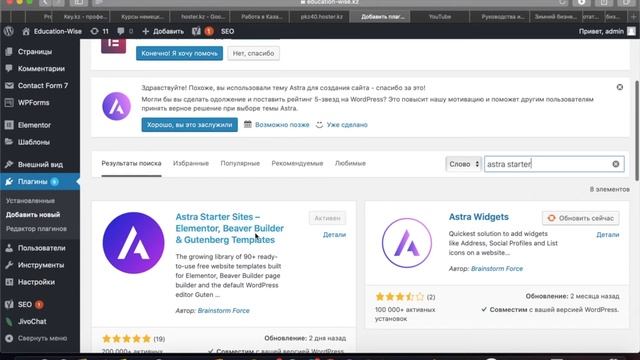Select Результаты поиска tab
Image resolution: width=640 pixels, height=360 pixels.
click(x=131, y=163)
